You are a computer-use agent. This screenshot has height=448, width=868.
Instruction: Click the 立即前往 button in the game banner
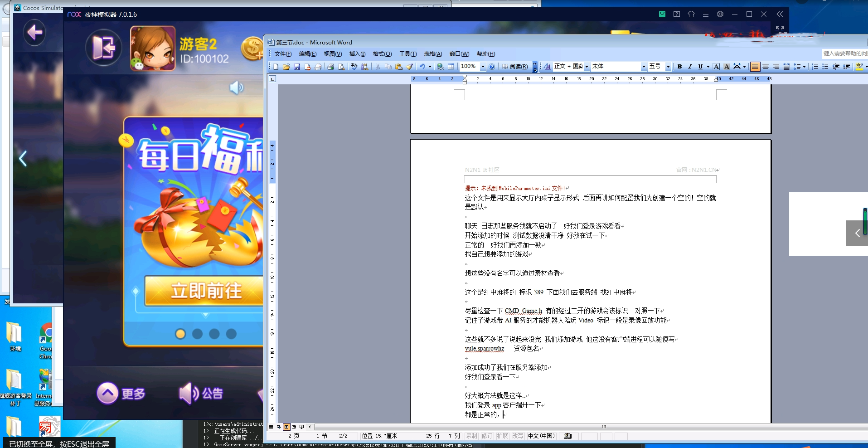(x=205, y=291)
